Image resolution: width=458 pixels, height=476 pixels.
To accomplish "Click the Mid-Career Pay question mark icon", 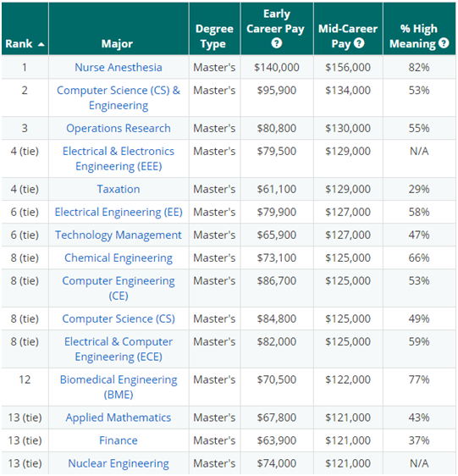I will [359, 43].
